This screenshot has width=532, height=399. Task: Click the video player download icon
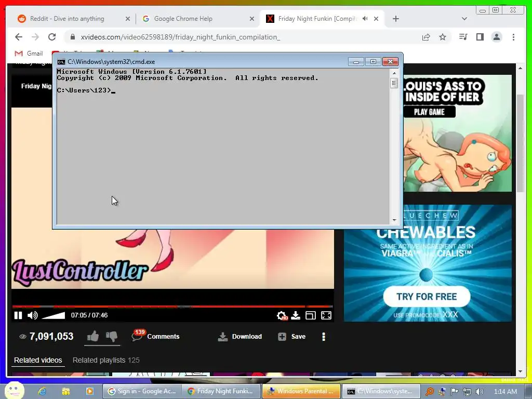click(296, 315)
